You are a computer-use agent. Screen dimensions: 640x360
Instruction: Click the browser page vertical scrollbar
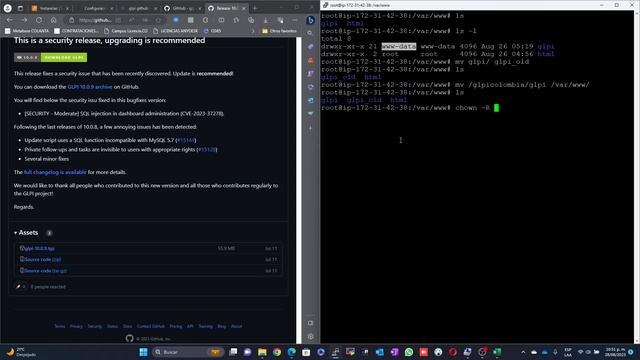click(299, 190)
